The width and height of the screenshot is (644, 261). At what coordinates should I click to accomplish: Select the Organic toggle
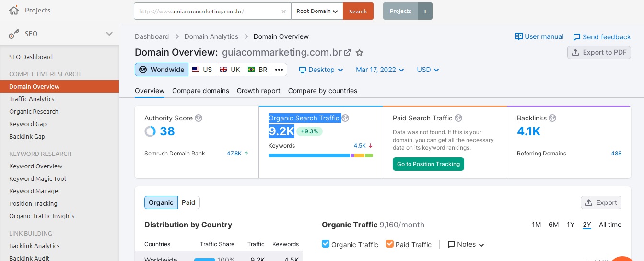pyautogui.click(x=161, y=202)
